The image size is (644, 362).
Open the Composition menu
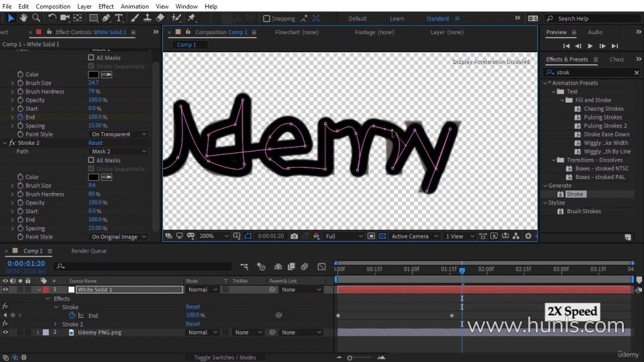point(53,6)
